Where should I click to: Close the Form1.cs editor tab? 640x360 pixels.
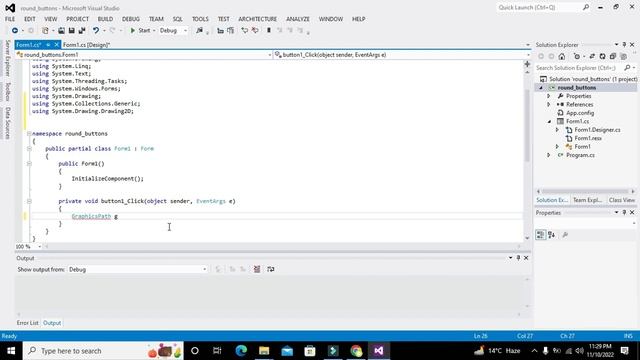pyautogui.click(x=57, y=45)
